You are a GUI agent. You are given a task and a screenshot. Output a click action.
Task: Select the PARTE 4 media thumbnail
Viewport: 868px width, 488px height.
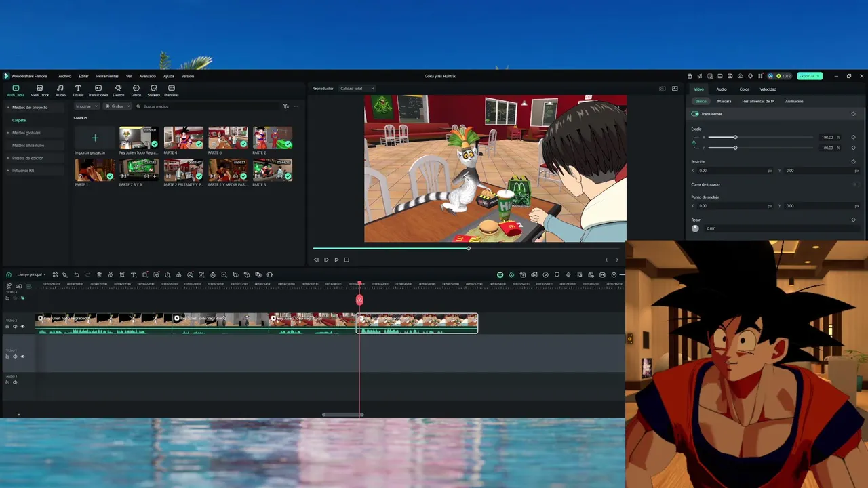pyautogui.click(x=183, y=138)
